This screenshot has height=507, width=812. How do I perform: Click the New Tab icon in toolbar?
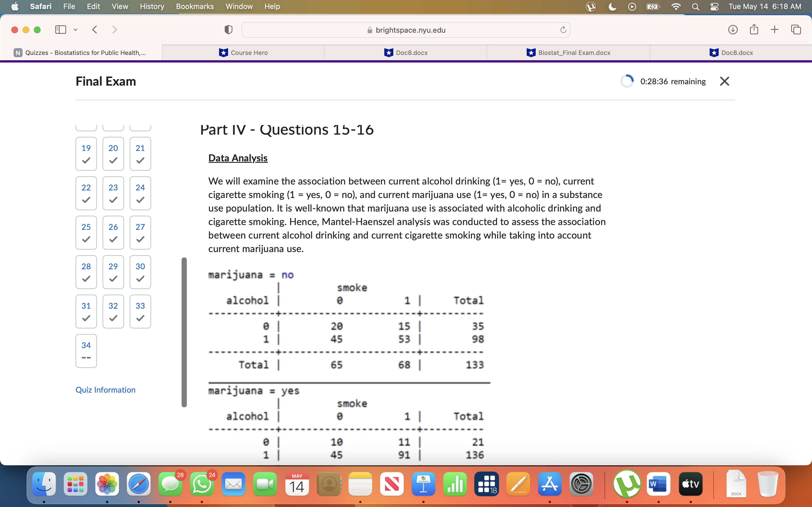[x=774, y=30]
